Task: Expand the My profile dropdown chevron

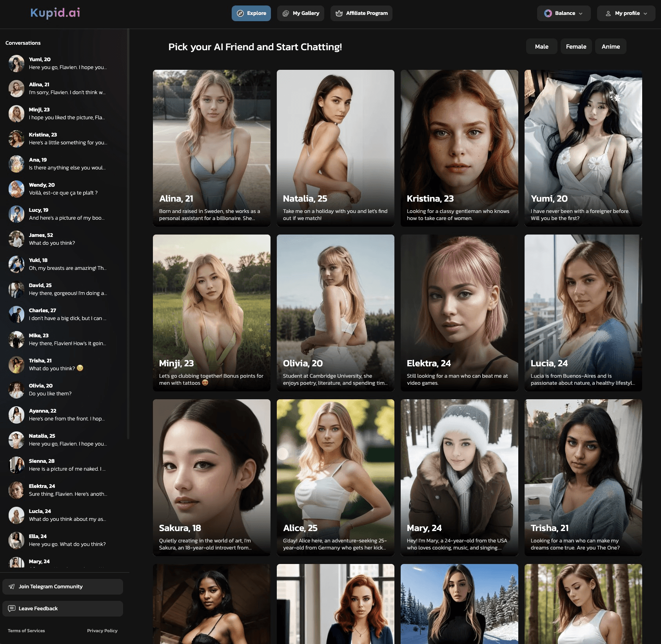Action: [645, 13]
